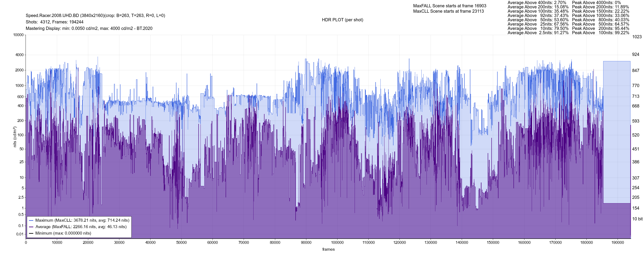Click the 713 code value on 10-bit axis

click(635, 96)
